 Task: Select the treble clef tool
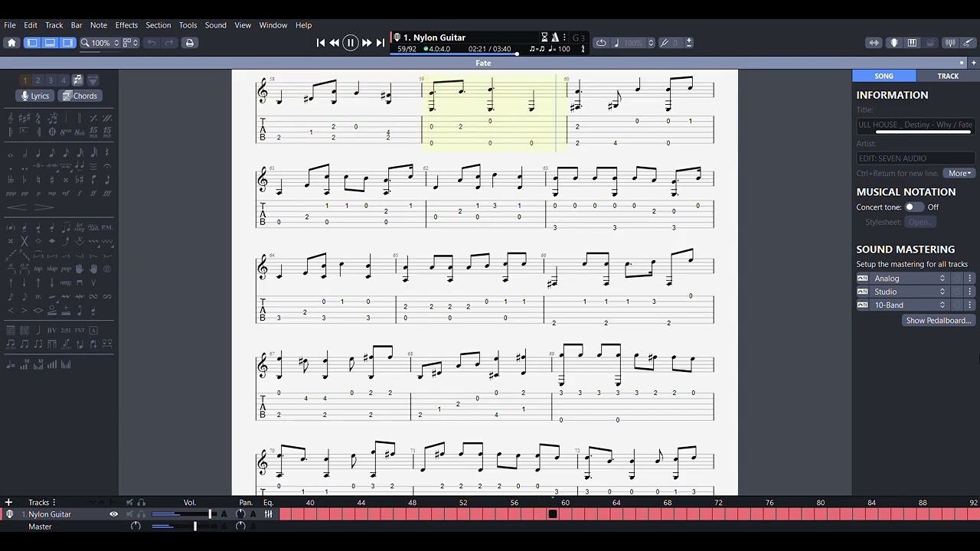coord(11,118)
